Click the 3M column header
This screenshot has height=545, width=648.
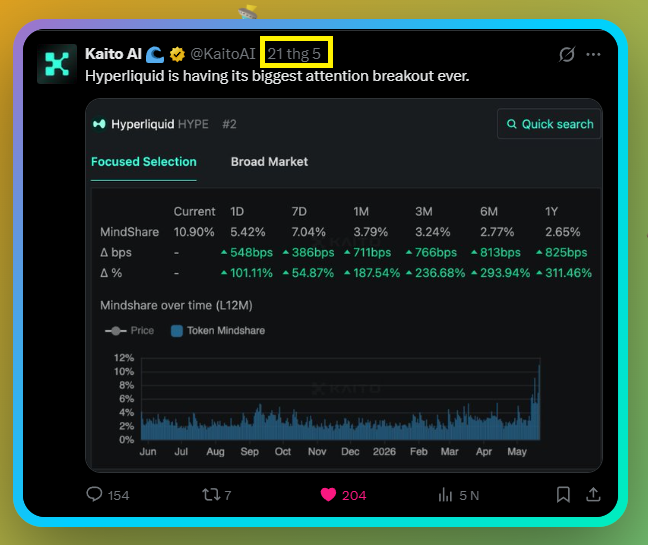424,212
